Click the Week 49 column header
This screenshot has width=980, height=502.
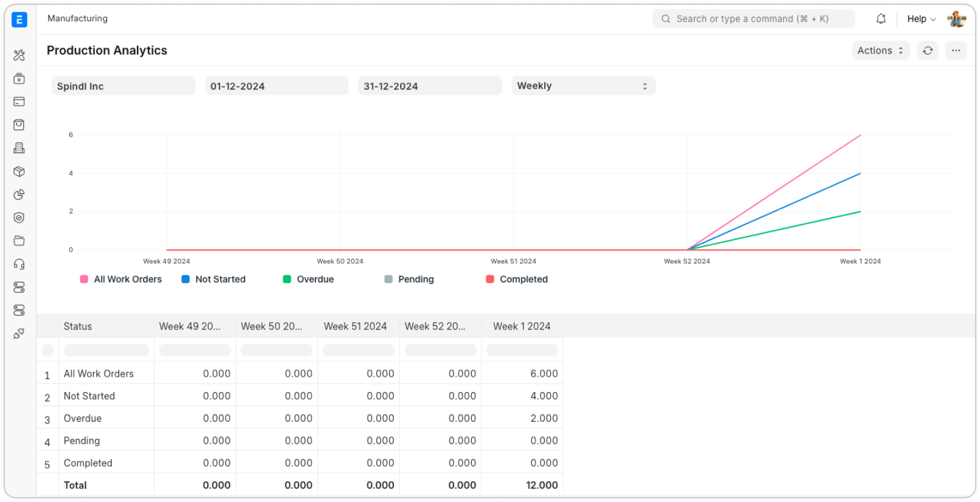195,326
